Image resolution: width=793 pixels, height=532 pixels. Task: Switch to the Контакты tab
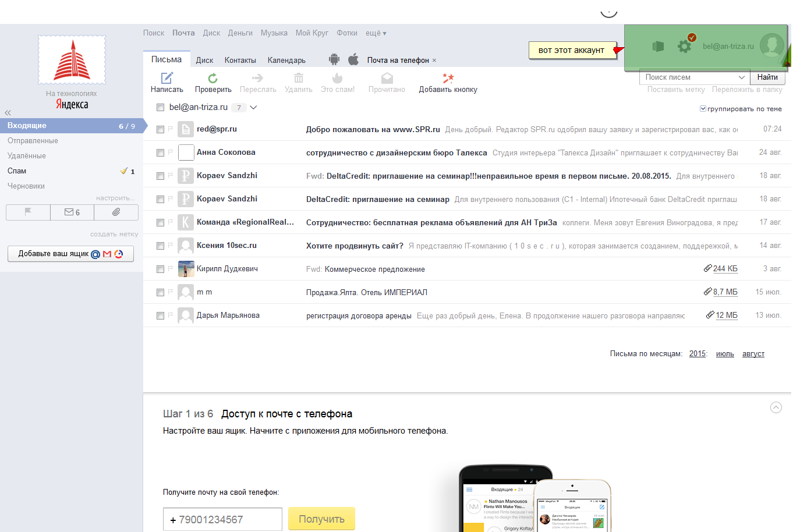[240, 60]
